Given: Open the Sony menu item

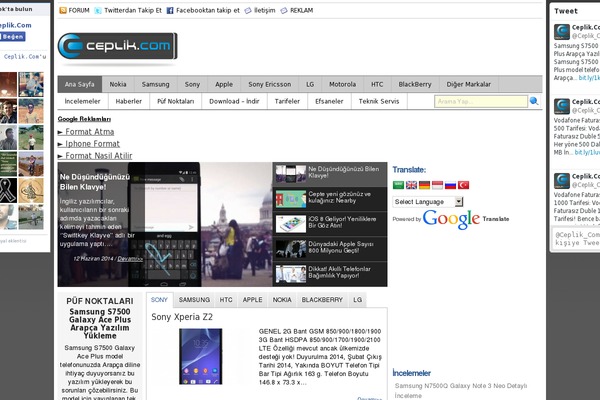Looking at the screenshot, I should (192, 84).
